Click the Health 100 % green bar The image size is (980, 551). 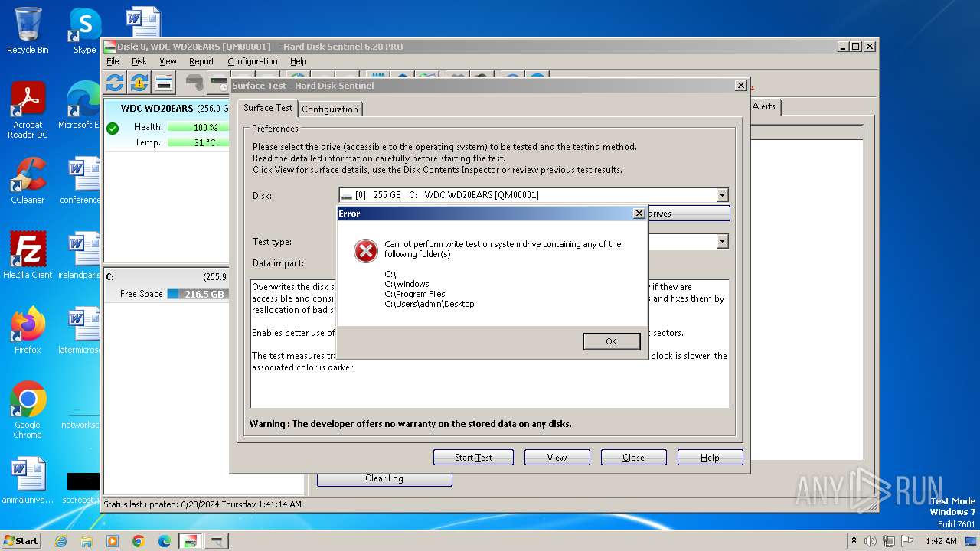pos(198,128)
